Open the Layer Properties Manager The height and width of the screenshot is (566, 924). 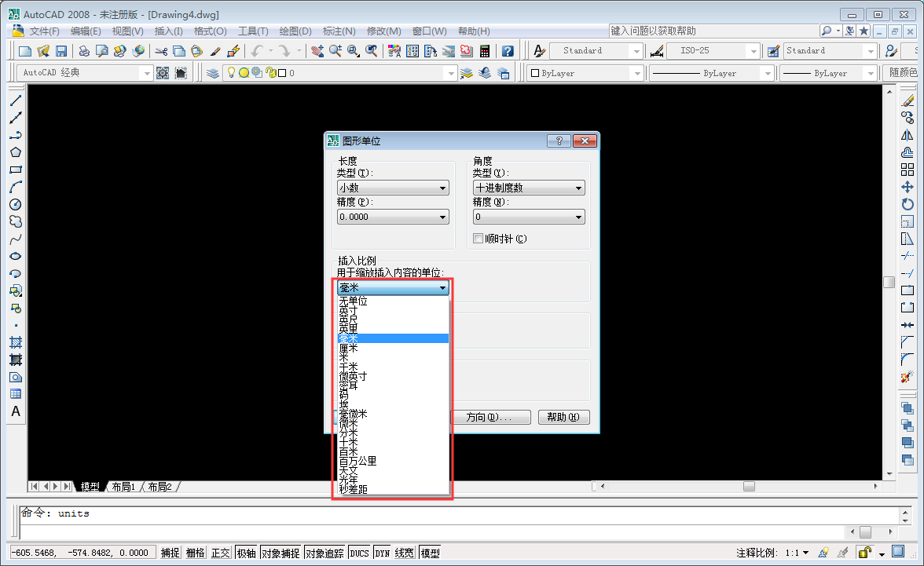212,73
